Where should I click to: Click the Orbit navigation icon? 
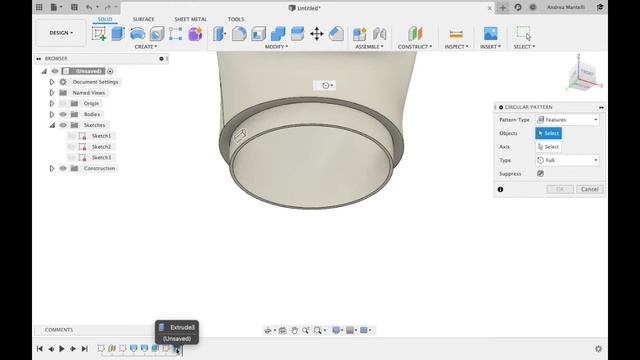(x=268, y=330)
